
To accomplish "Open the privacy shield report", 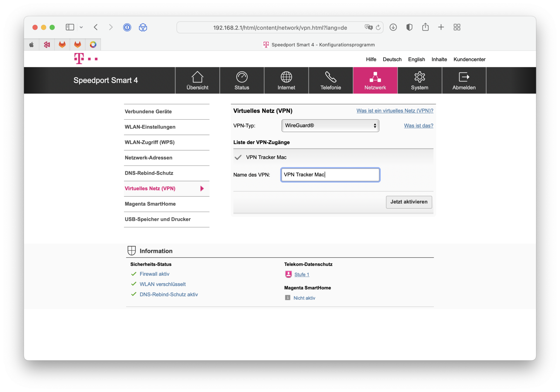I will click(x=409, y=27).
